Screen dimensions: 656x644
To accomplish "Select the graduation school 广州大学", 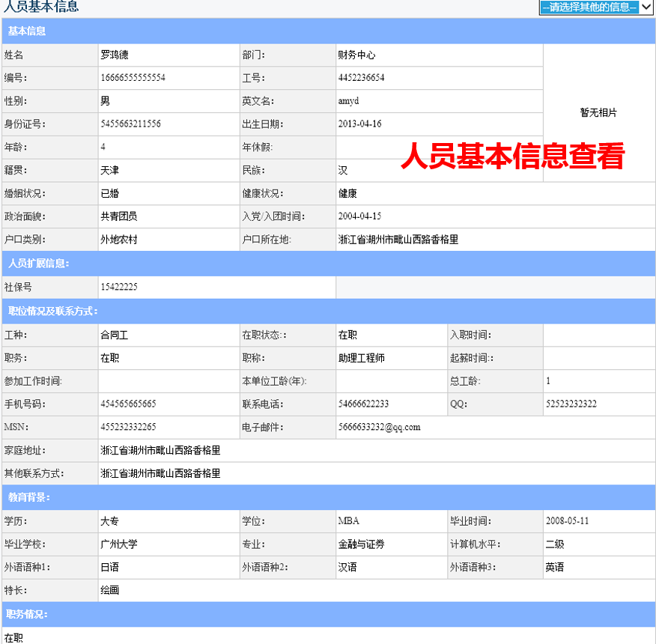I will [116, 544].
